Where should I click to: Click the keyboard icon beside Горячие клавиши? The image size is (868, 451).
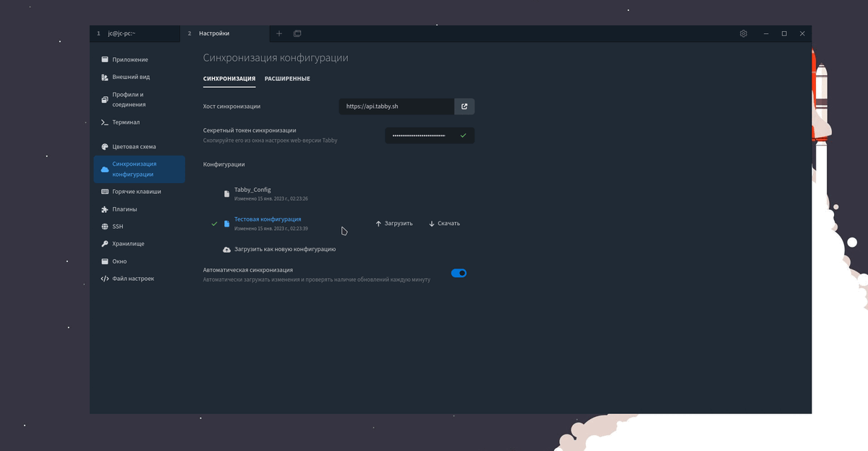105,192
